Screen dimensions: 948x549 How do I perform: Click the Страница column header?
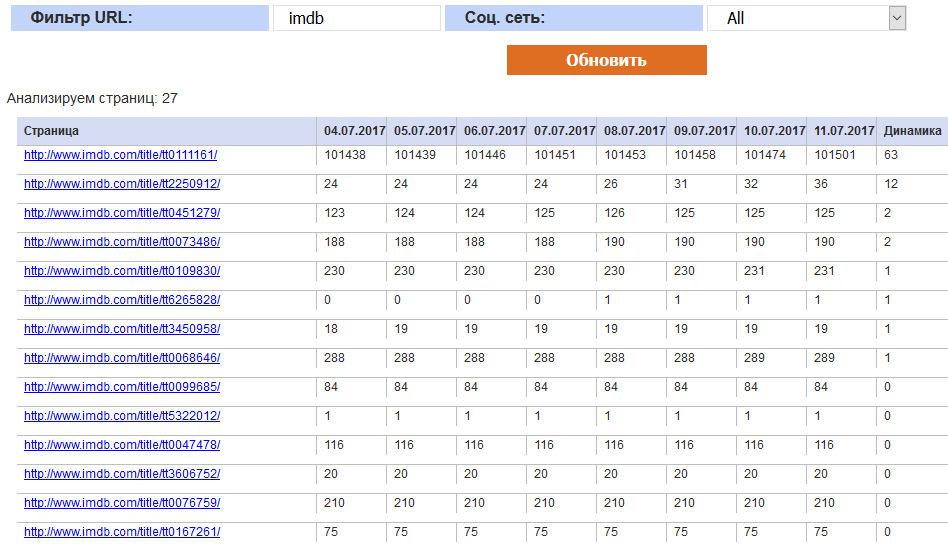[x=51, y=131]
